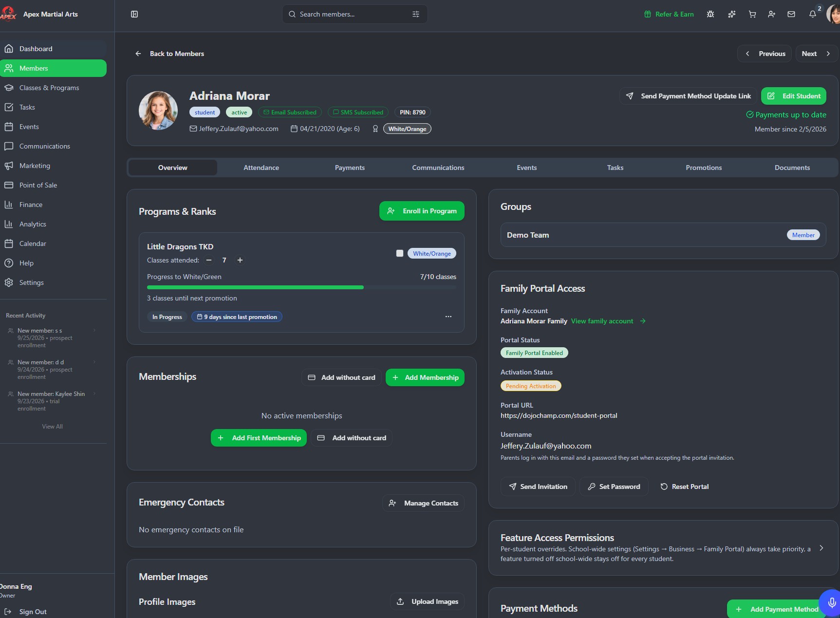Viewport: 840px width, 618px height.
Task: Click Send Payment Method Update Link
Action: pos(688,96)
